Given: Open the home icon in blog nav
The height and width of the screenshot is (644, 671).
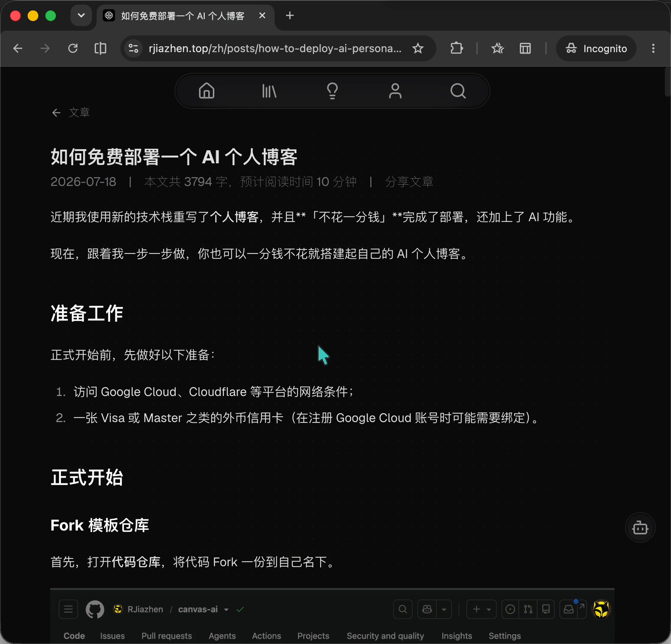Looking at the screenshot, I should pos(207,91).
